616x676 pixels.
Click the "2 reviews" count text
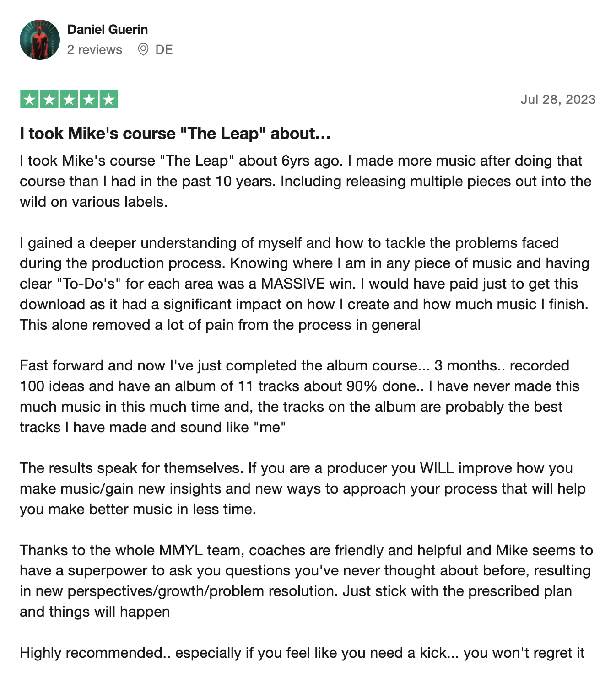click(95, 50)
